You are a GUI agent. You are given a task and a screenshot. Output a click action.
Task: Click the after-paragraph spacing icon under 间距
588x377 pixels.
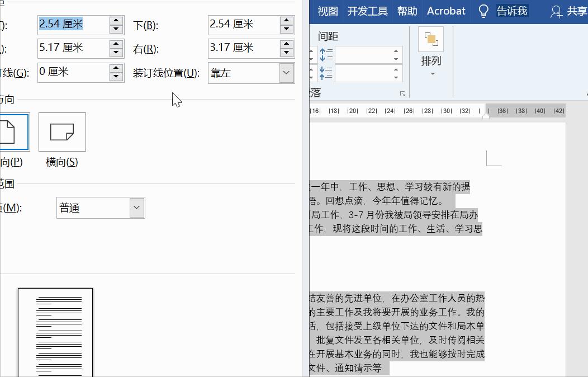tap(326, 73)
